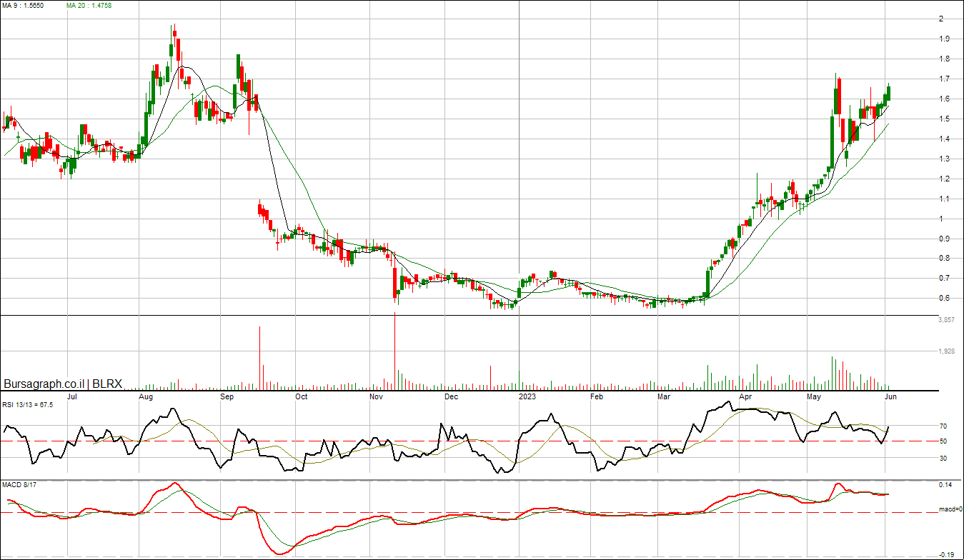Click the Sep month marker on time axis
This screenshot has height=560, width=964.
tap(227, 396)
